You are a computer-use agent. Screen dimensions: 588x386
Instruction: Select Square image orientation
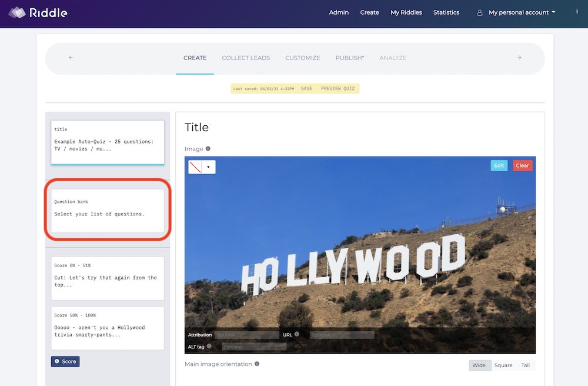[x=503, y=365]
